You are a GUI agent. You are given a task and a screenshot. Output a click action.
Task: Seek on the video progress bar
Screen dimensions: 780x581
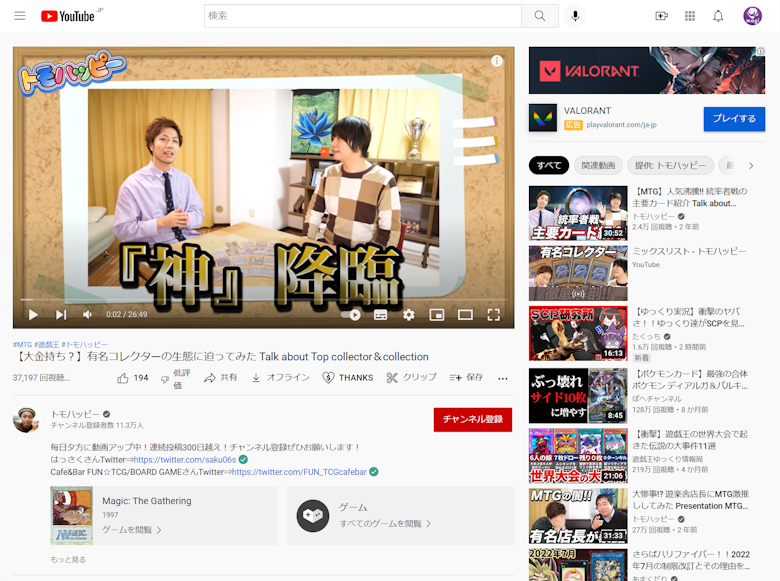264,299
